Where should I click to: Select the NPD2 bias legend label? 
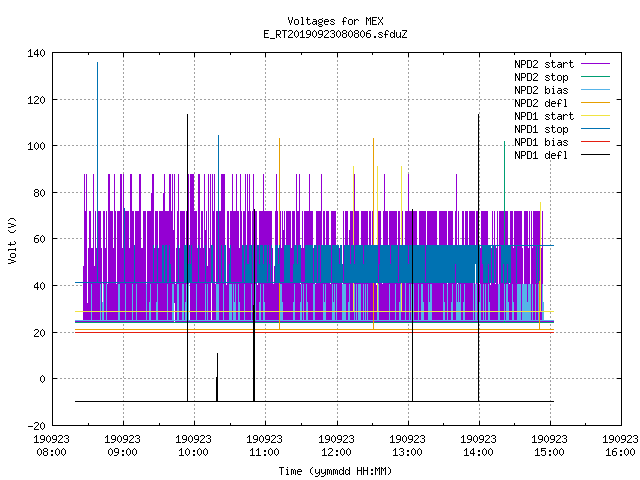pyautogui.click(x=541, y=90)
